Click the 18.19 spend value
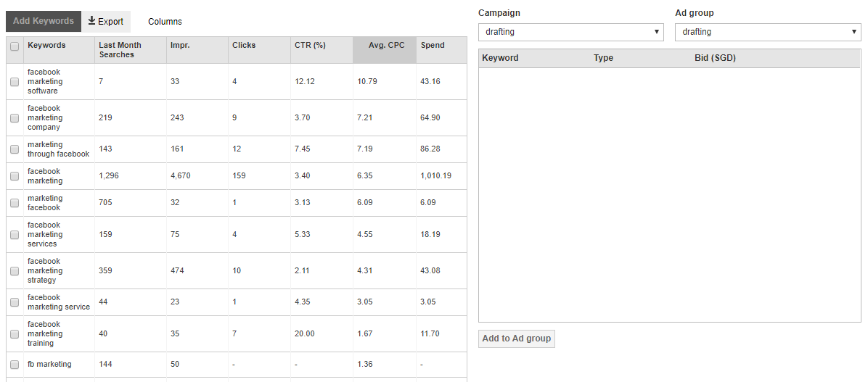The width and height of the screenshot is (868, 382). [430, 234]
